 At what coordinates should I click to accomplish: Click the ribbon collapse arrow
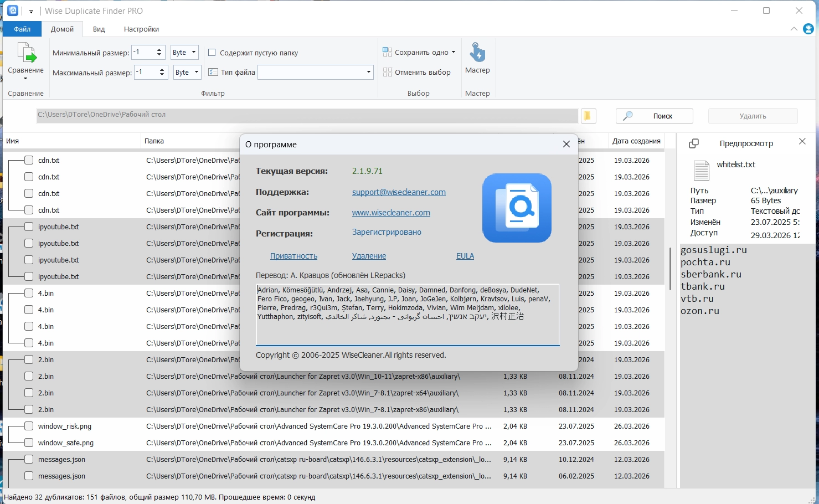click(794, 29)
